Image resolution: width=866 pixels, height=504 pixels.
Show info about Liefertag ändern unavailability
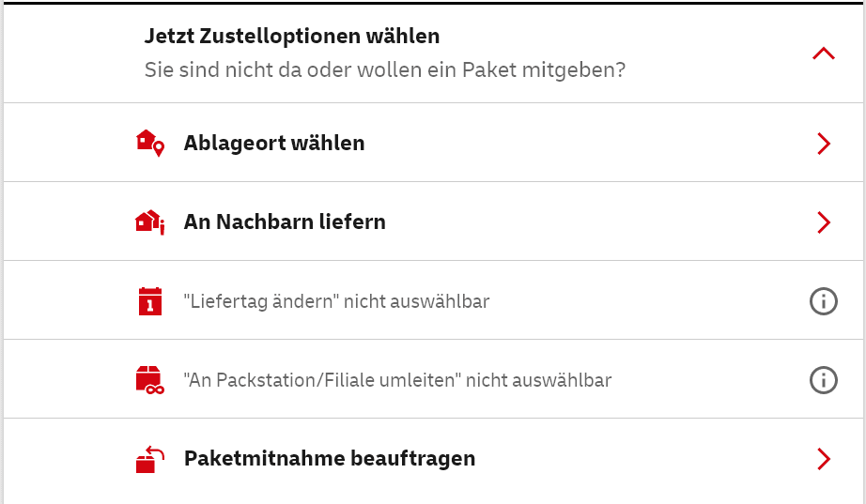(823, 301)
